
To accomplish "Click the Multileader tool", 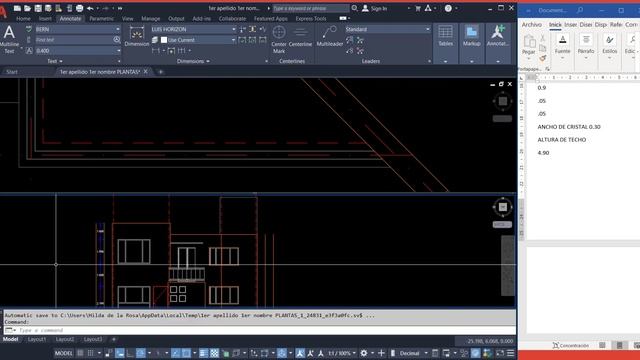I will point(329,36).
